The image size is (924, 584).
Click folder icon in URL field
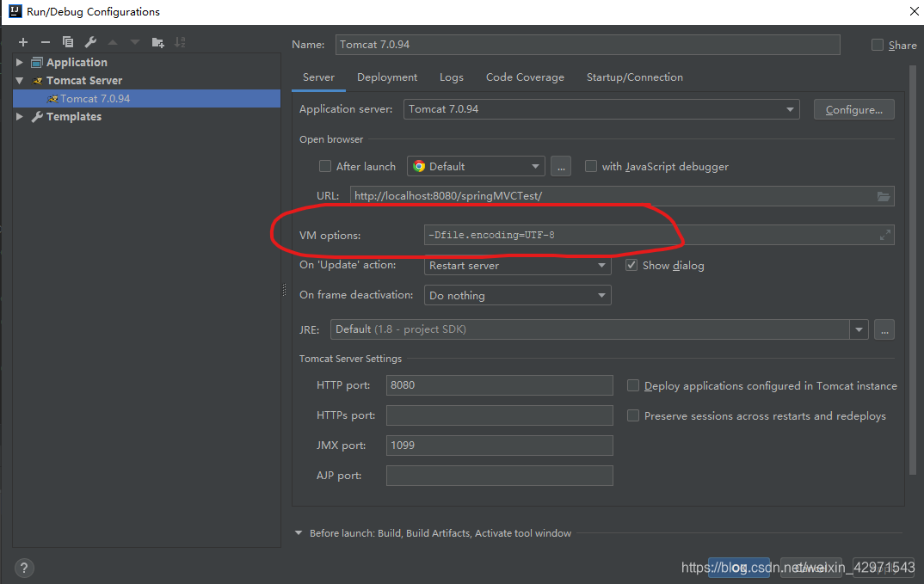click(x=884, y=196)
